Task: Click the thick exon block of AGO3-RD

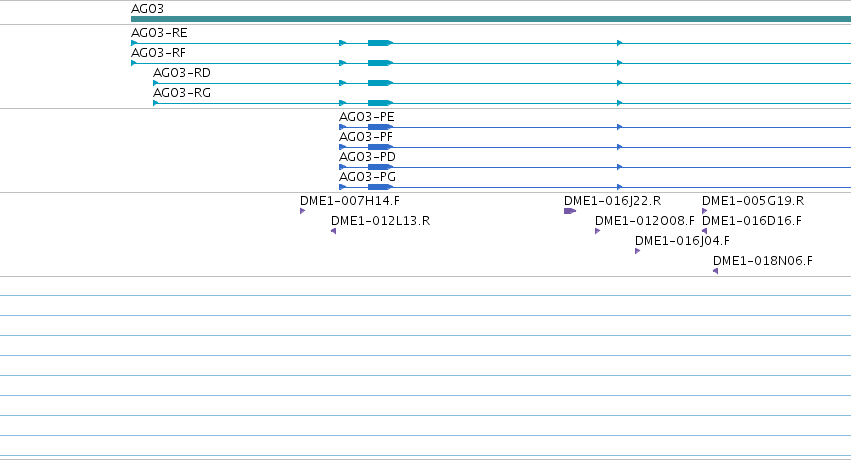Action: coord(380,83)
